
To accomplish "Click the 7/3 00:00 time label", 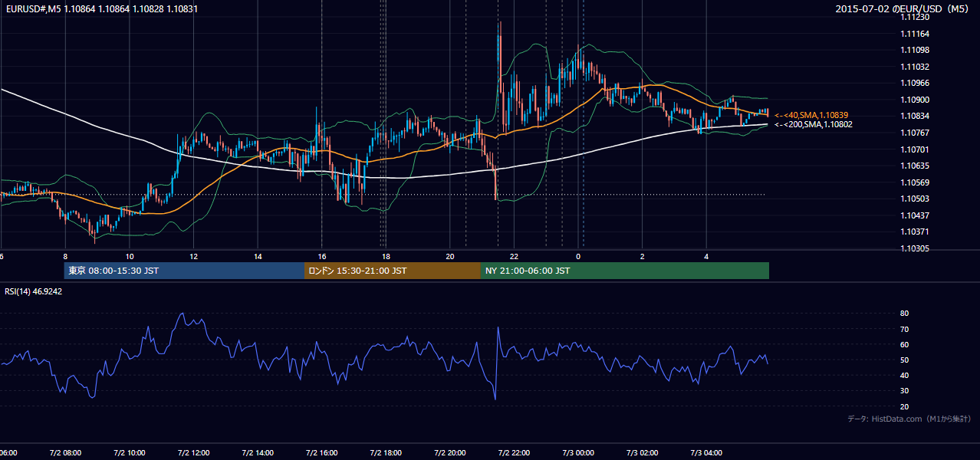I will point(578,453).
